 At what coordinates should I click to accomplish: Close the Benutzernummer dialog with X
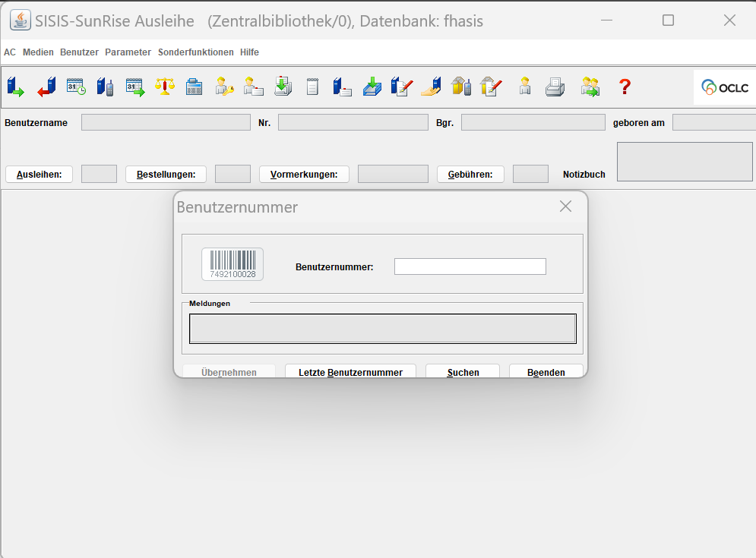point(565,206)
